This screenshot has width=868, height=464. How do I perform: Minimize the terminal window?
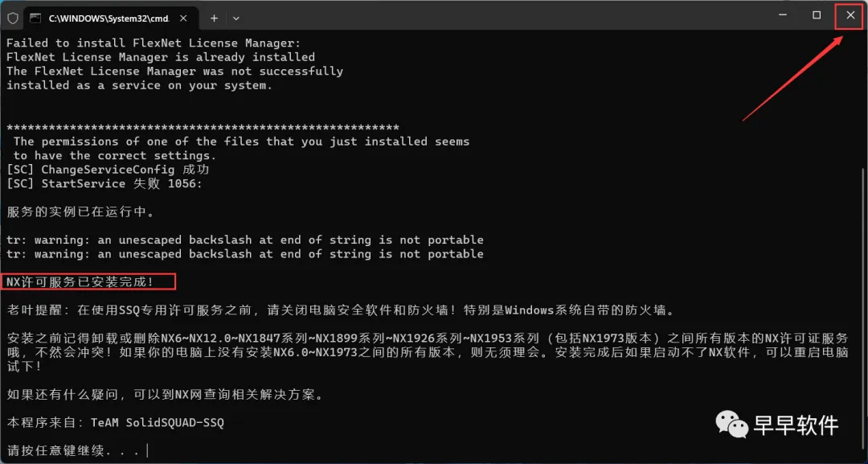click(x=784, y=15)
